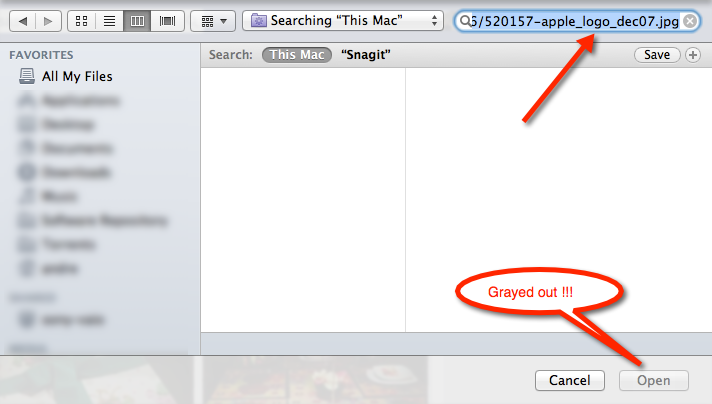The image size is (712, 404).
Task: Add search criteria with the plus button
Action: pos(693,55)
